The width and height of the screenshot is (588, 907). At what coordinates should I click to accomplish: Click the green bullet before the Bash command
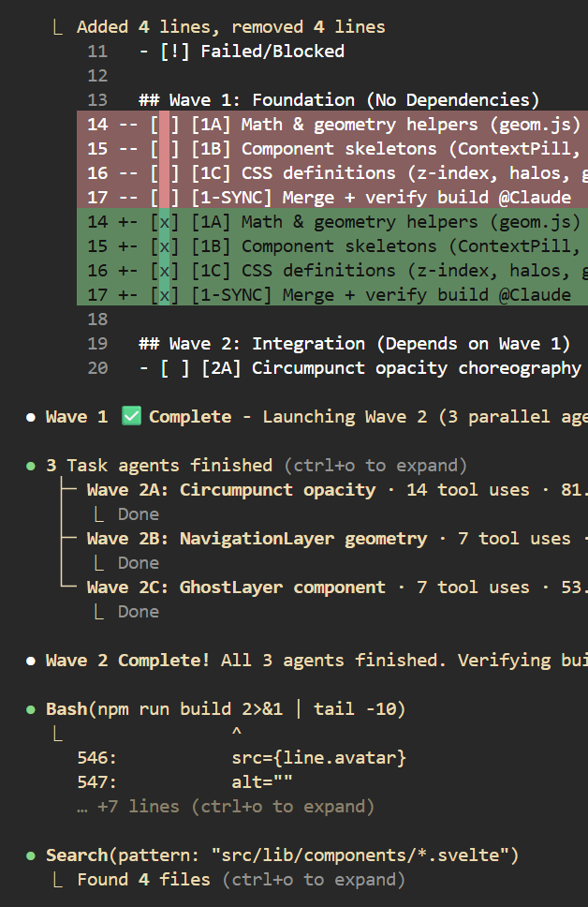(31, 709)
